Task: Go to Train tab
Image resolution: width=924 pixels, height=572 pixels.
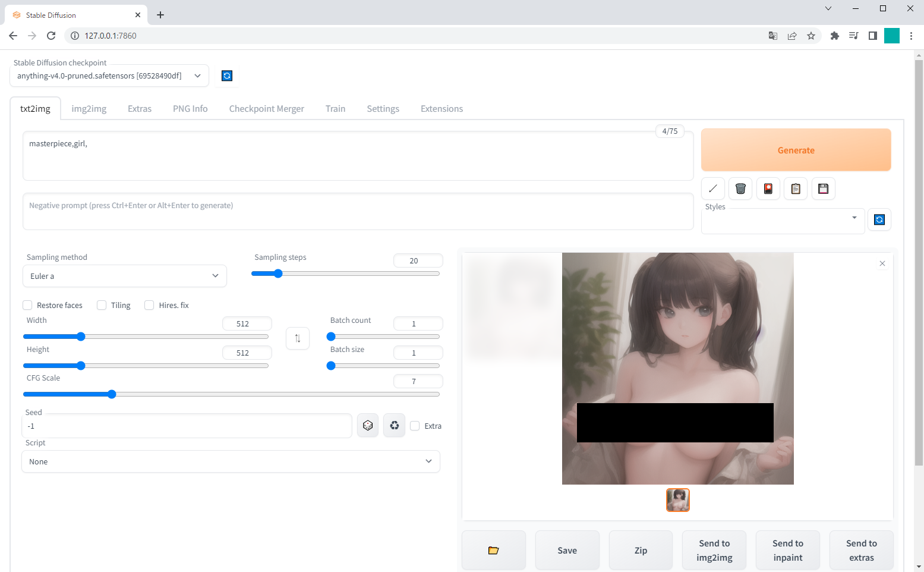Action: [335, 109]
